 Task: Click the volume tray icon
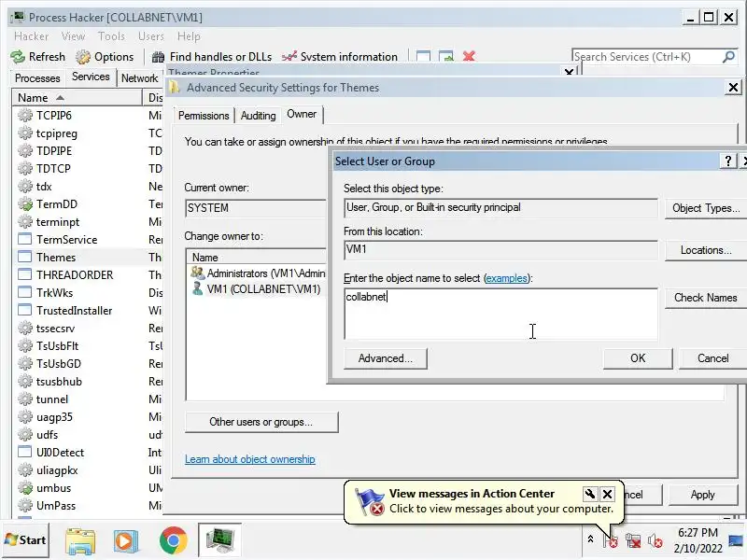[x=655, y=540]
